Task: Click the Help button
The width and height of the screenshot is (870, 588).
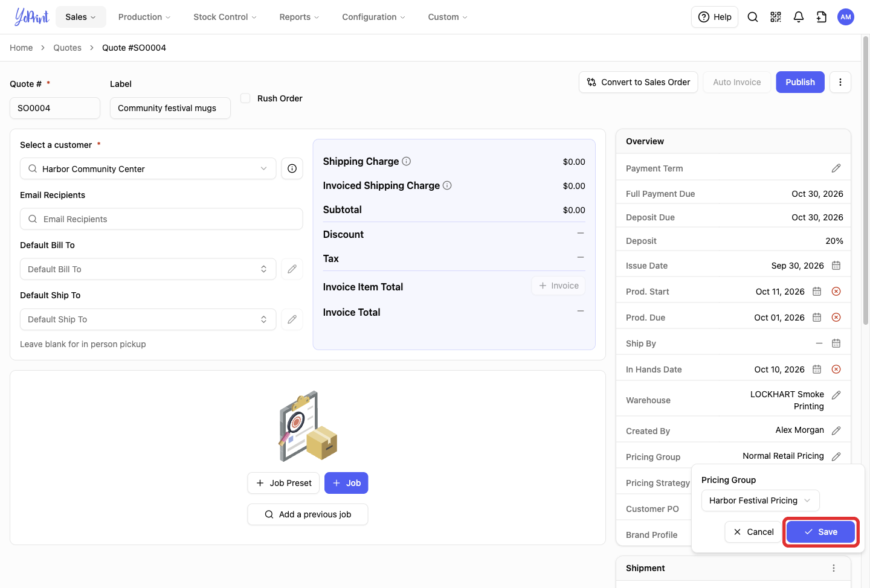Action: (715, 17)
